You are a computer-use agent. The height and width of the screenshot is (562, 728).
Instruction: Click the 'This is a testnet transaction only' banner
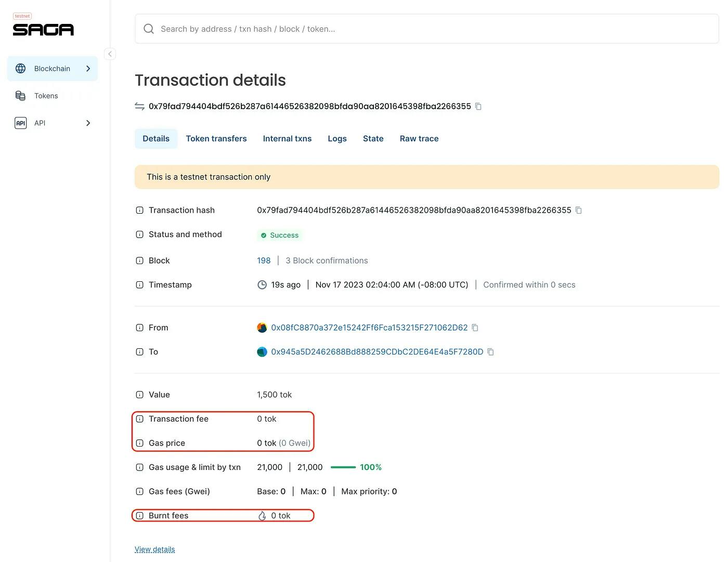(x=427, y=177)
